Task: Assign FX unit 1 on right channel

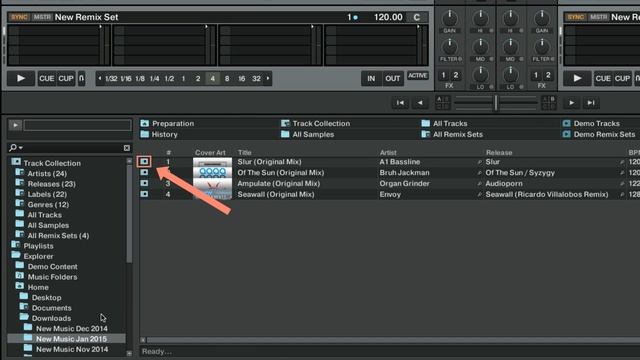Action: [536, 75]
